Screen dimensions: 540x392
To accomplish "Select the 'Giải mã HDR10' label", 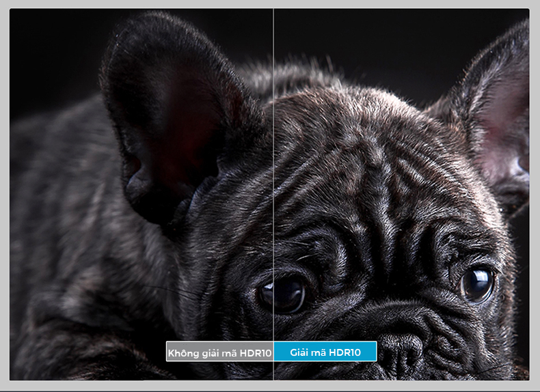I will [325, 352].
